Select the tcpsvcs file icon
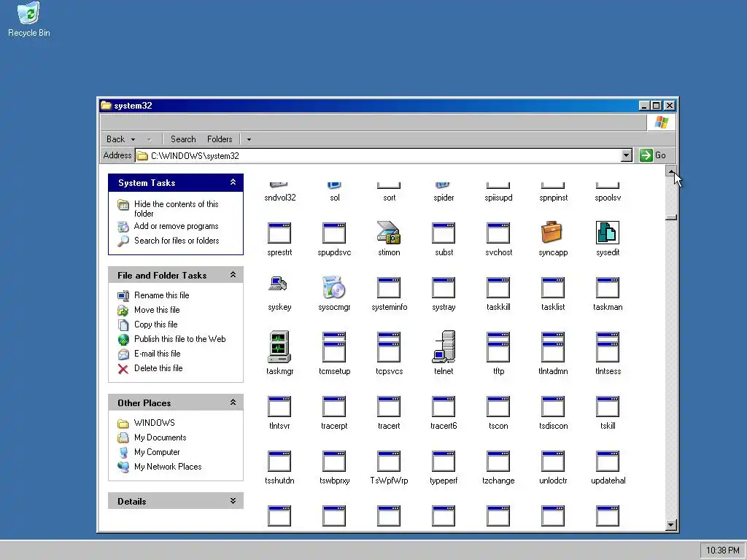747x560 pixels. 389,347
